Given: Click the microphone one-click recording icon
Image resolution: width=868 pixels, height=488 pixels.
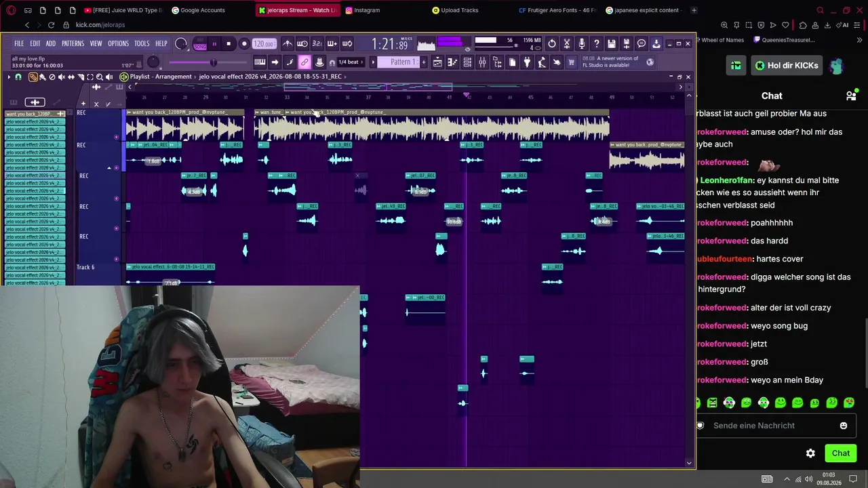Looking at the screenshot, I should (x=582, y=44).
